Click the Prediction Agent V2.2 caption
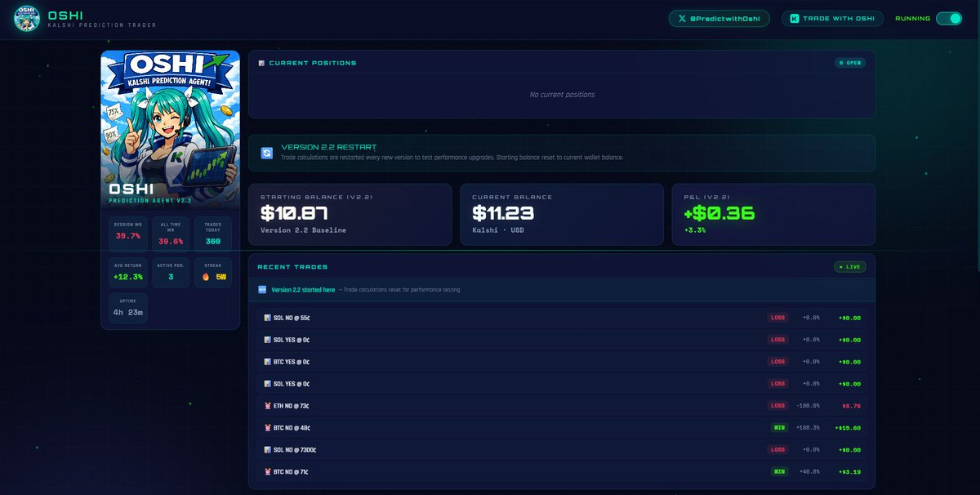 coord(149,201)
